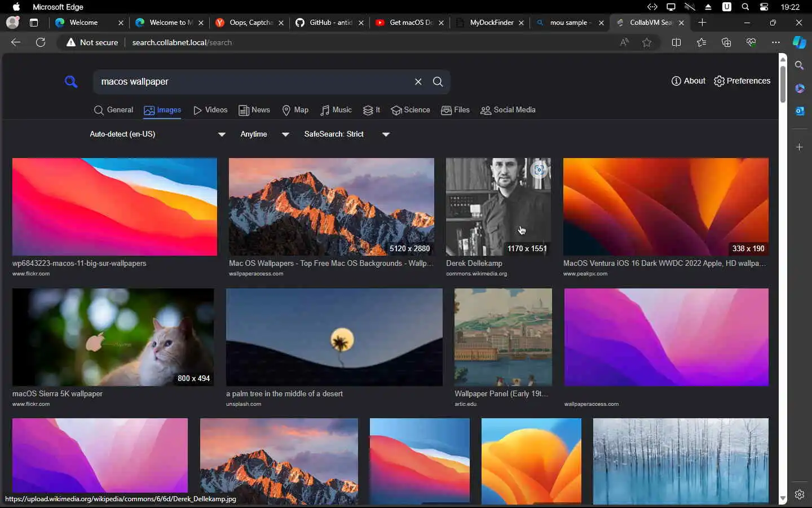Open the palm tree desert image

point(334,337)
